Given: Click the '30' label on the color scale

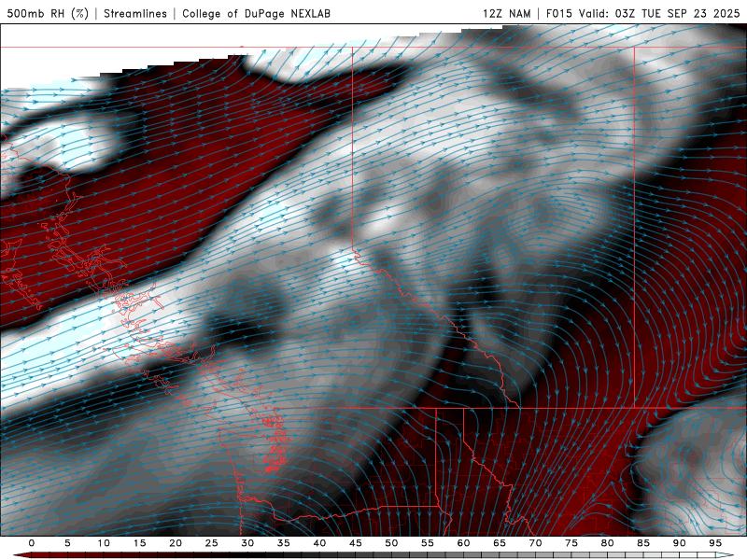Looking at the screenshot, I should (x=247, y=543).
